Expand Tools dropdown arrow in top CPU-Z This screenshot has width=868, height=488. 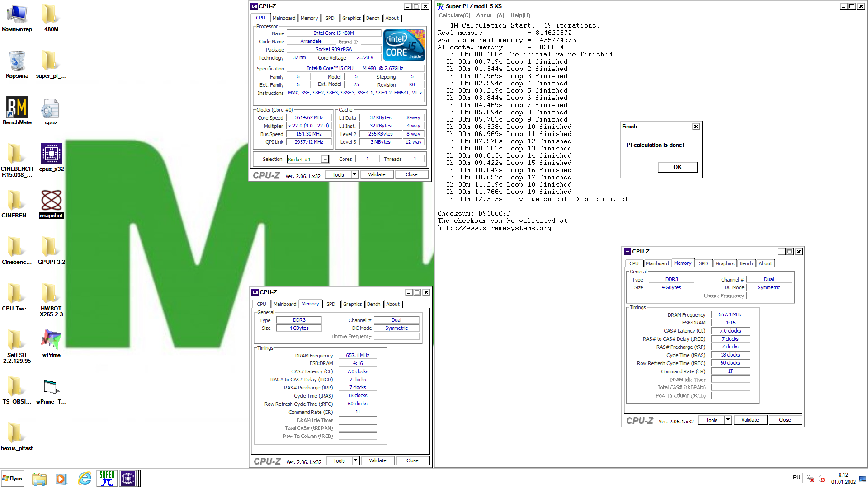(x=355, y=174)
